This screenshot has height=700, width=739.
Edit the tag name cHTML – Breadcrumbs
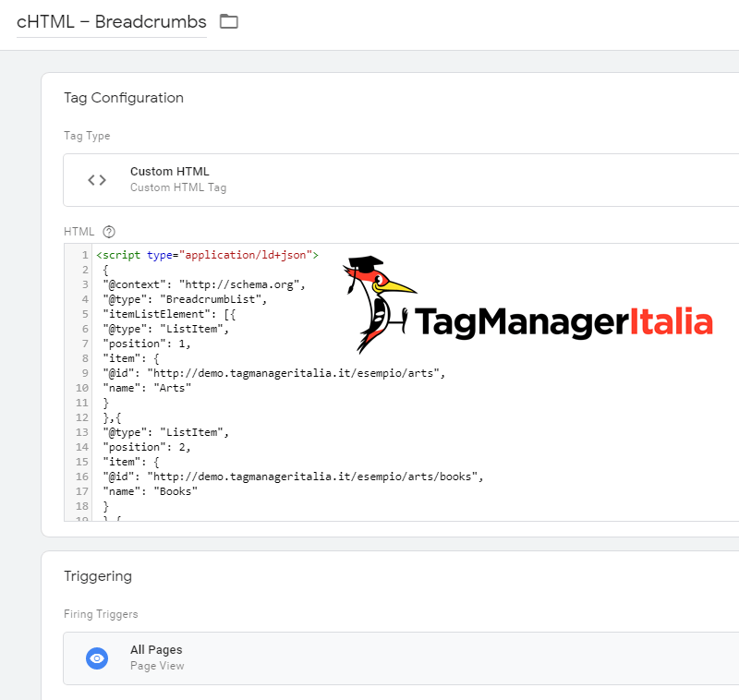(111, 21)
